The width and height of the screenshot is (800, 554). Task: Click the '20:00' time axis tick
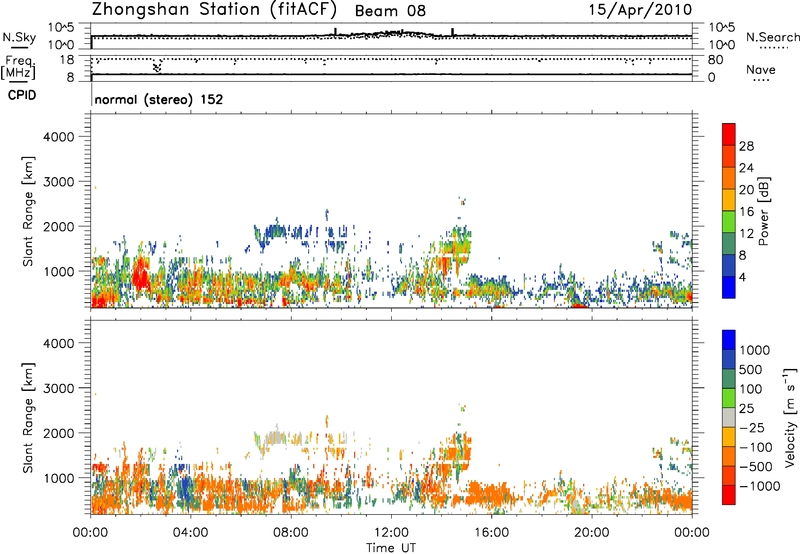coord(591,533)
